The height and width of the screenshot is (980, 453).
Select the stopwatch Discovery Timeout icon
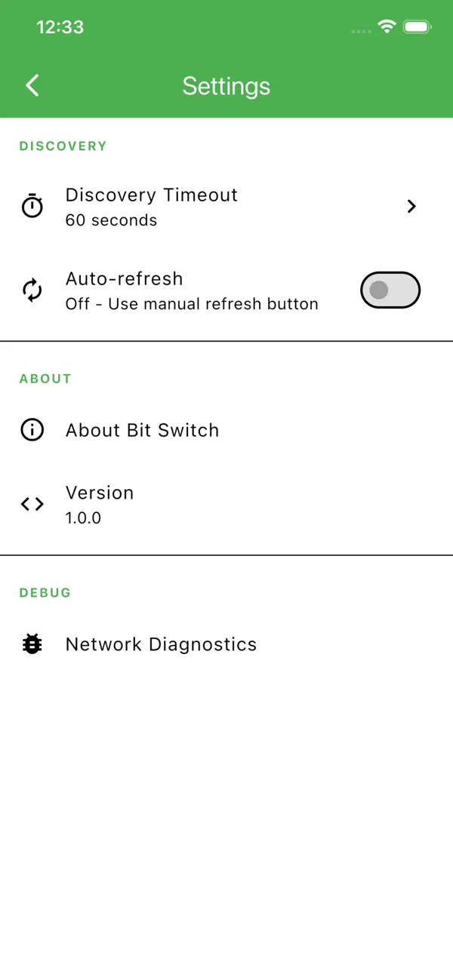tap(32, 206)
